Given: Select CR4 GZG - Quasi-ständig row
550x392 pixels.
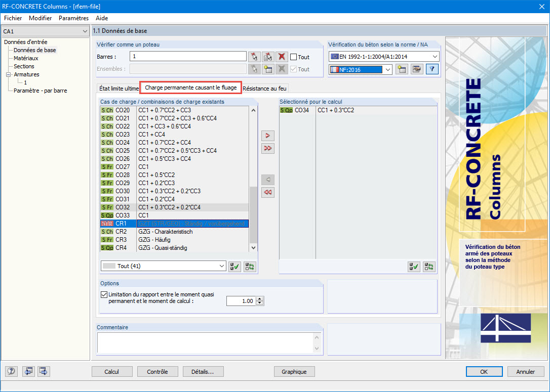Looking at the screenshot, I should click(x=174, y=248).
